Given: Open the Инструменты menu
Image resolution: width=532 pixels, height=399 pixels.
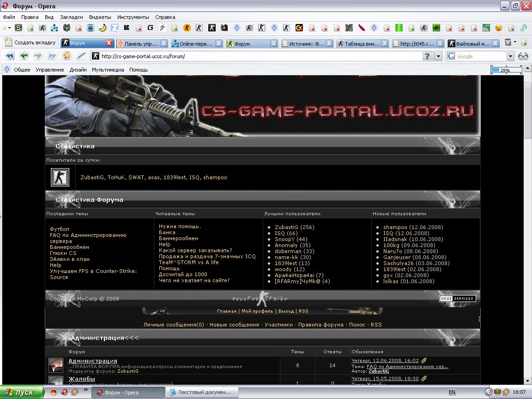Looking at the screenshot, I should 133,17.
